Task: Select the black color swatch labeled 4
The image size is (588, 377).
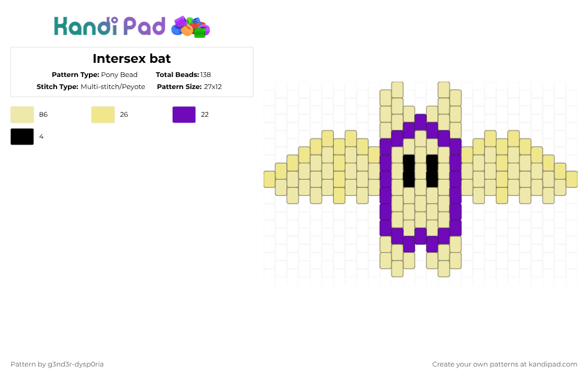Action: click(22, 137)
